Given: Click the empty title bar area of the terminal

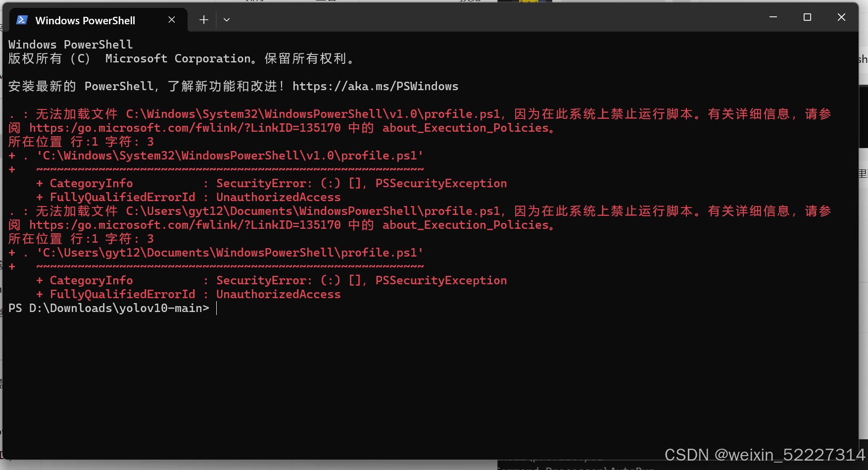Looking at the screenshot, I should (x=495, y=17).
